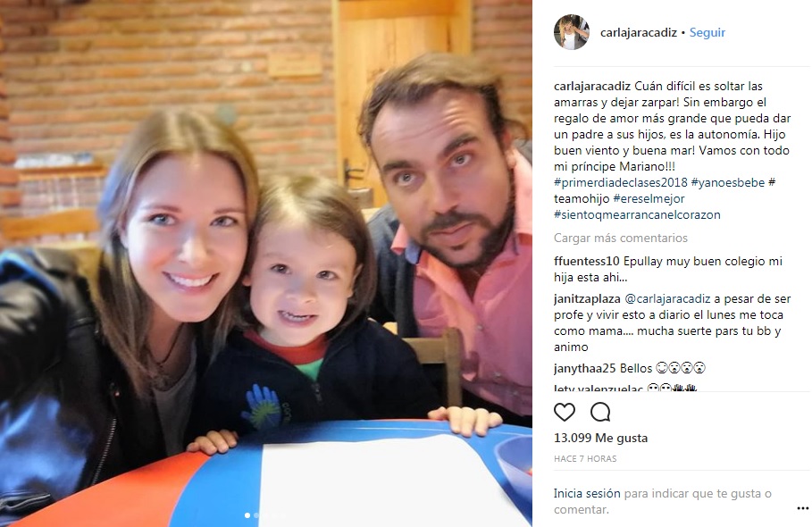View the 13.099 Me gusta likes list
812x527 pixels.
[600, 438]
